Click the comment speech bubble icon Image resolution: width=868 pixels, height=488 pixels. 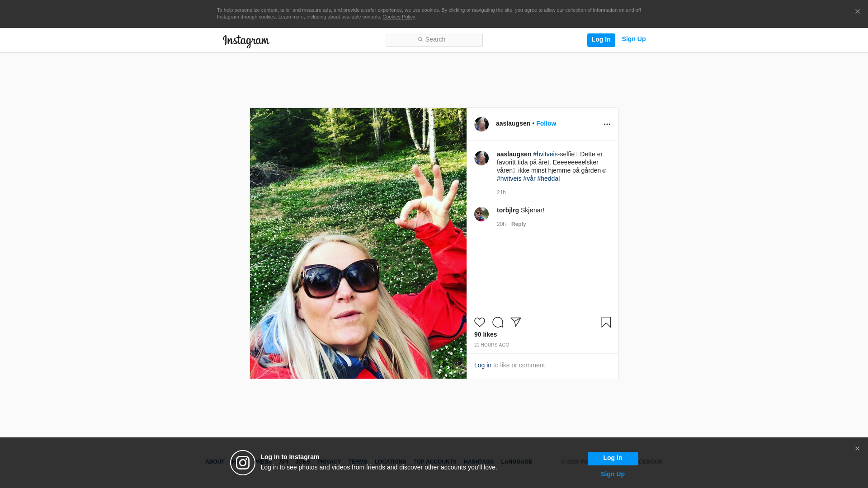coord(497,322)
